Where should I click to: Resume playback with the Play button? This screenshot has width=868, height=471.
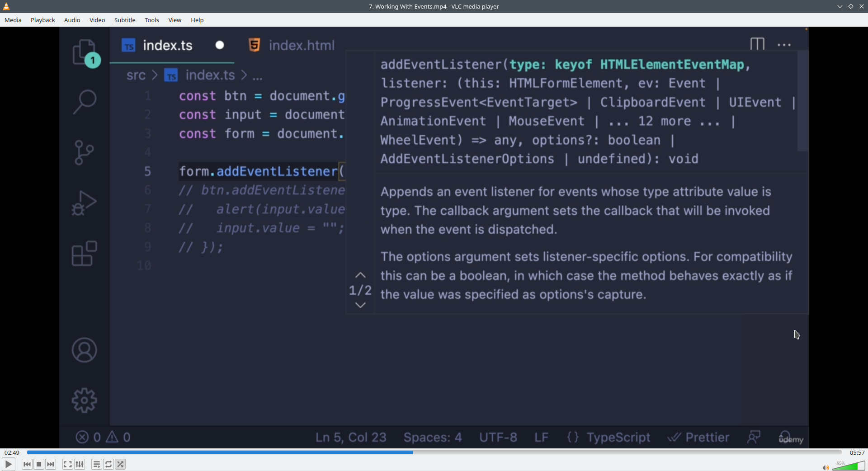[x=8, y=464]
